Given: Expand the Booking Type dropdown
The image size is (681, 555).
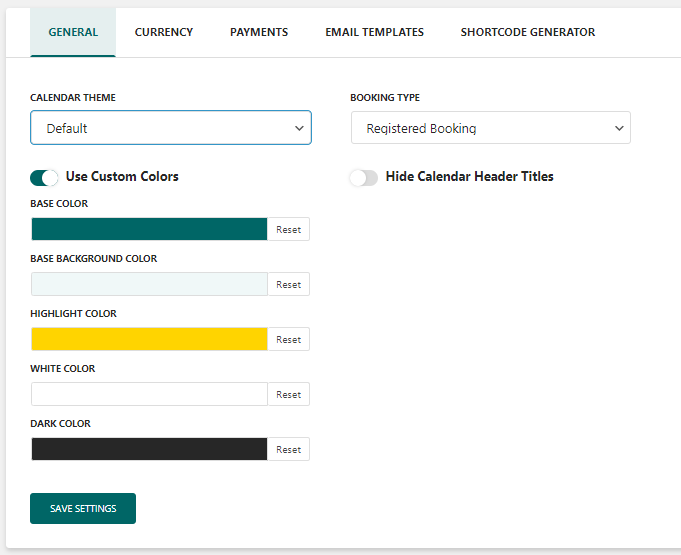Looking at the screenshot, I should click(x=491, y=128).
